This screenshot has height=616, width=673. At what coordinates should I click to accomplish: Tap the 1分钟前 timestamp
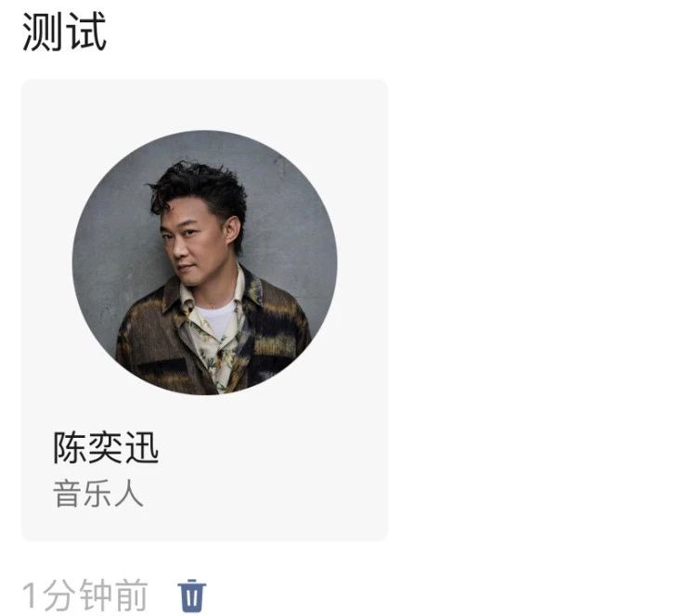(85, 596)
